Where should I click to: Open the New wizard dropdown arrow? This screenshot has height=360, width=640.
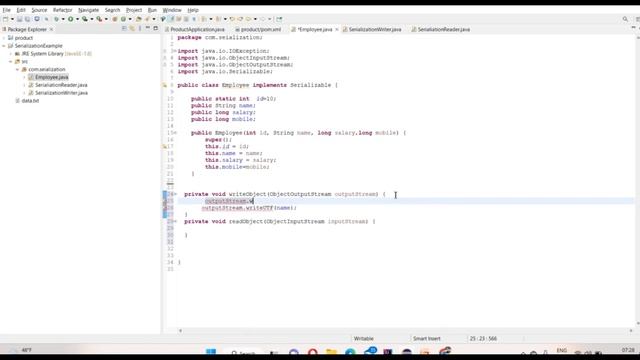(12, 19)
